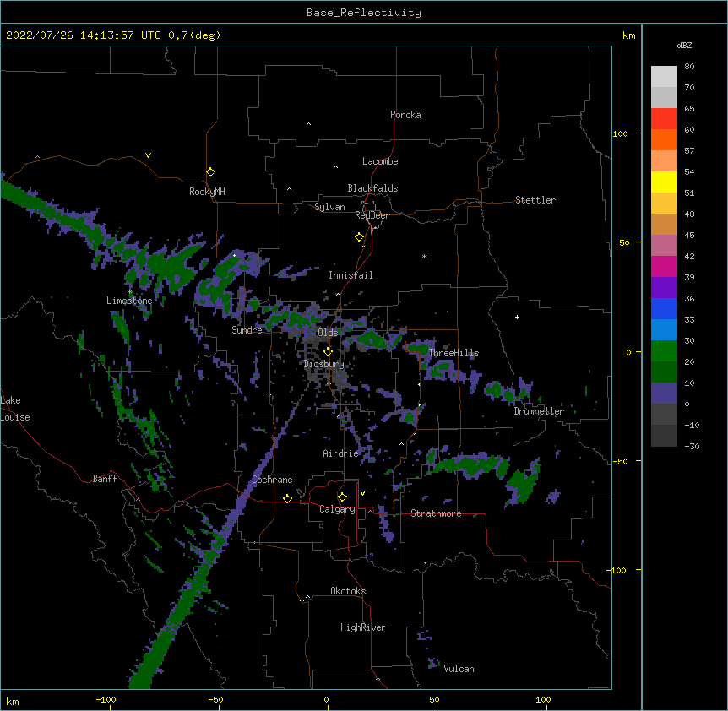This screenshot has height=711, width=728.
Task: Click the Base_Reflectivity title text
Action: click(363, 13)
